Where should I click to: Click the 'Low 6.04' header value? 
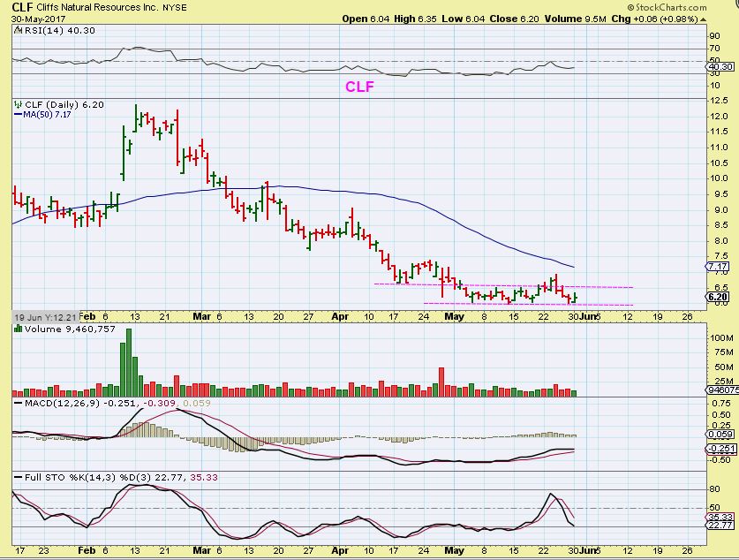pyautogui.click(x=464, y=19)
